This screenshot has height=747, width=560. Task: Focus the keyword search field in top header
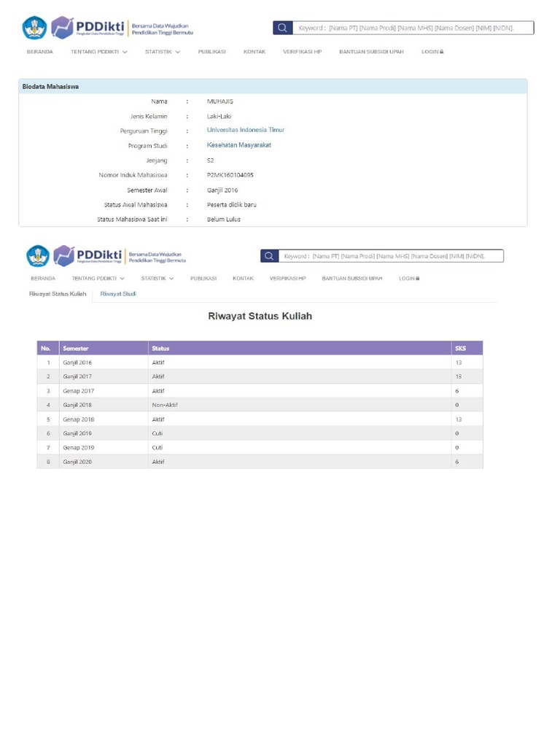(413, 28)
